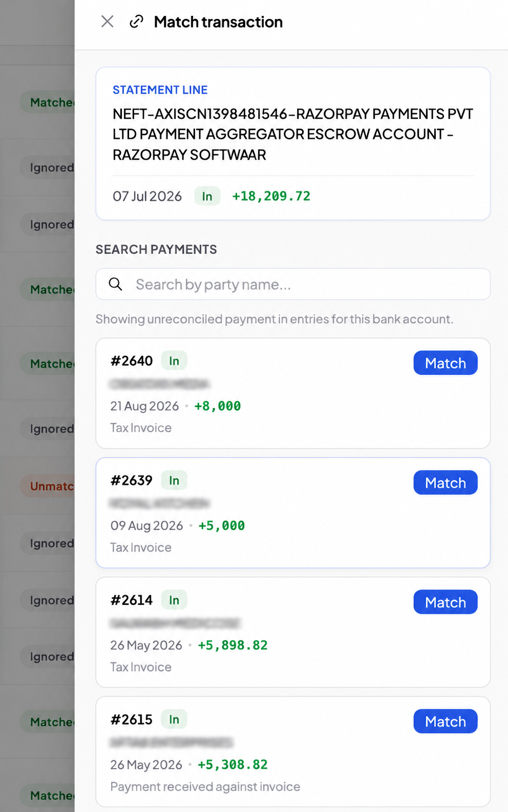Click the link icon beside Match transaction

tap(136, 22)
